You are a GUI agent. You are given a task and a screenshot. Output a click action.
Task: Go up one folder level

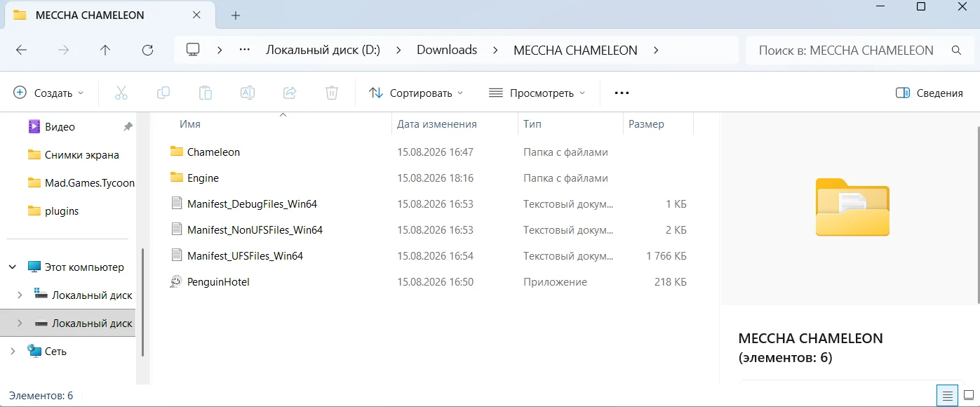click(x=105, y=50)
